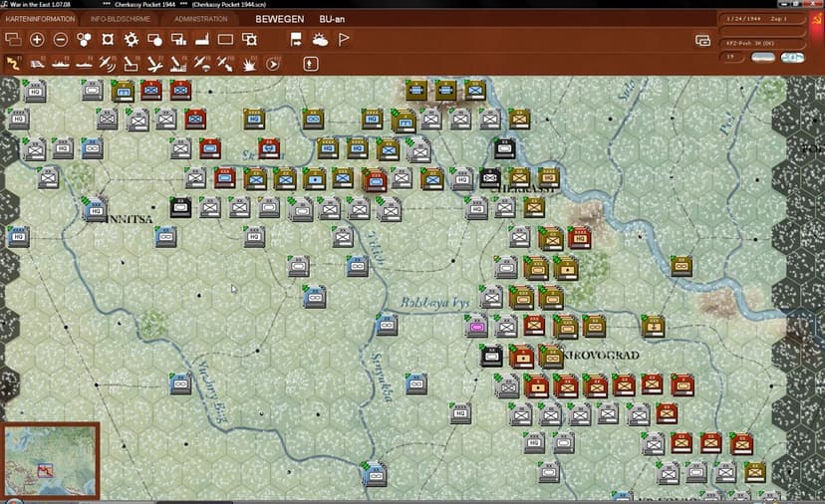
Task: Select the red HQ counter south of Cherkassy
Action: coord(579,238)
